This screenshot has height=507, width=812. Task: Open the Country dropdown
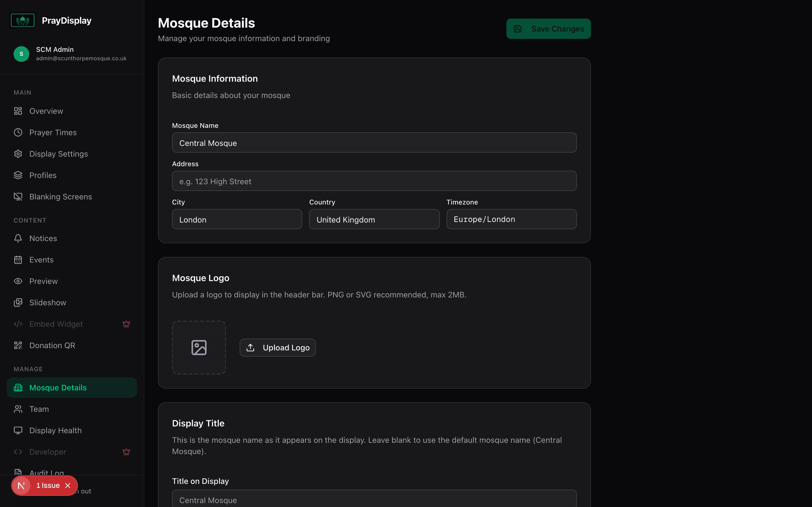point(374,219)
